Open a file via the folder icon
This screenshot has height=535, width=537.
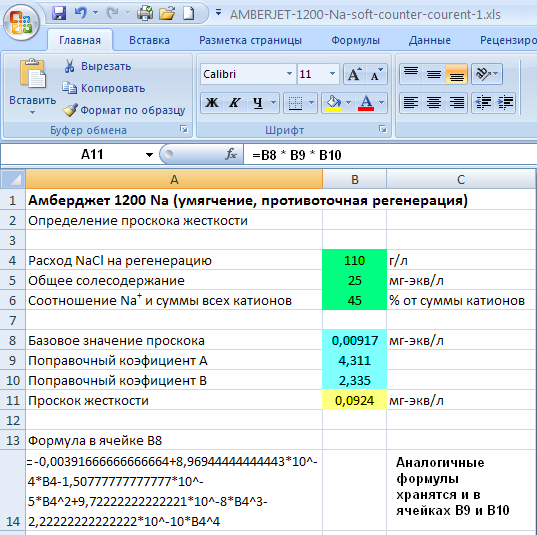167,14
